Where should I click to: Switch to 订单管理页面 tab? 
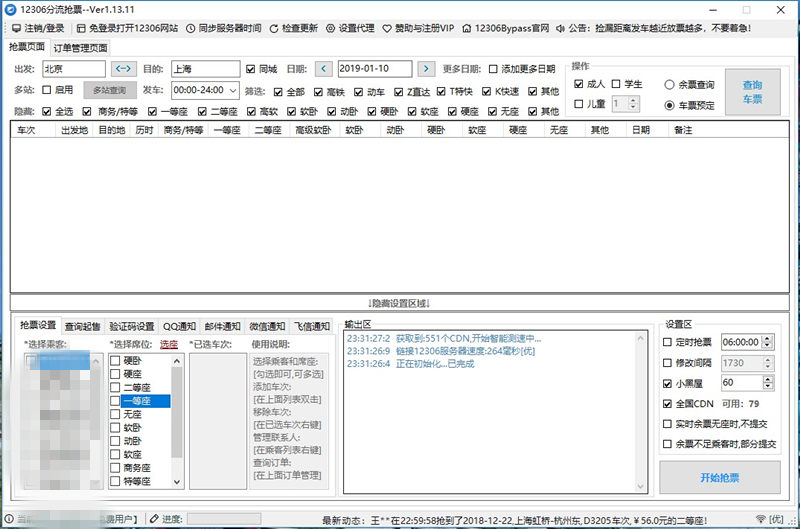[80, 48]
